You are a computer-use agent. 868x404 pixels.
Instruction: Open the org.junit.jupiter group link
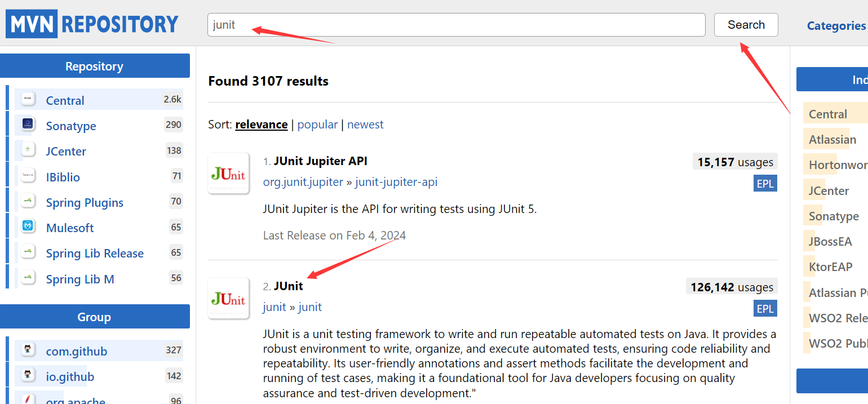click(x=303, y=182)
